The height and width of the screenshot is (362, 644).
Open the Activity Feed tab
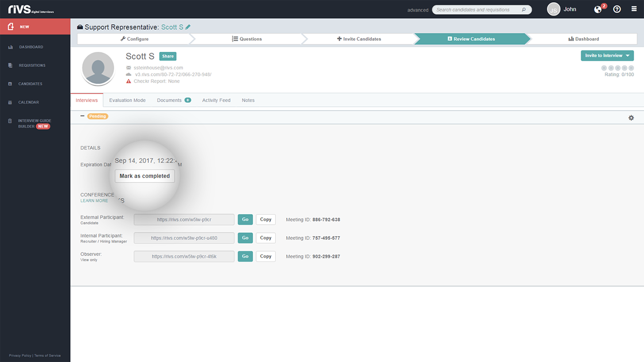coord(216,100)
